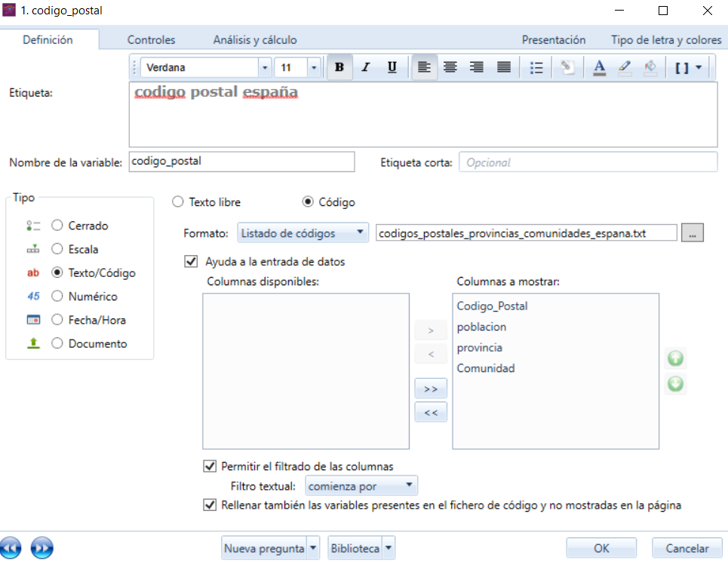The image size is (728, 563).
Task: Insert bulleted list in label
Action: pos(536,67)
